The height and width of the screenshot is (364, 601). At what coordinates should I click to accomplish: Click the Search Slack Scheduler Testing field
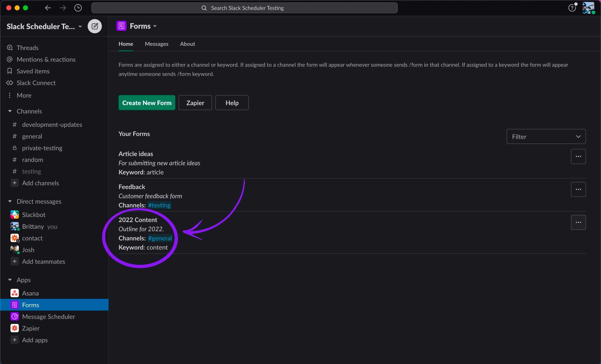(x=244, y=8)
